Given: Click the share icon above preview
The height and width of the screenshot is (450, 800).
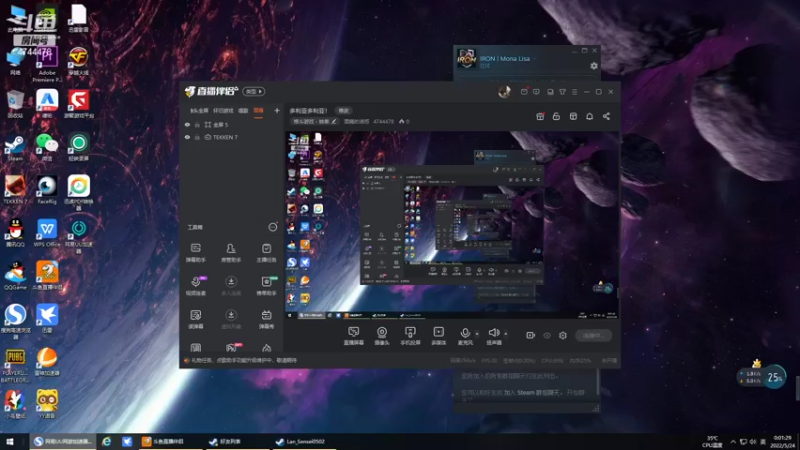Looking at the screenshot, I should (606, 116).
